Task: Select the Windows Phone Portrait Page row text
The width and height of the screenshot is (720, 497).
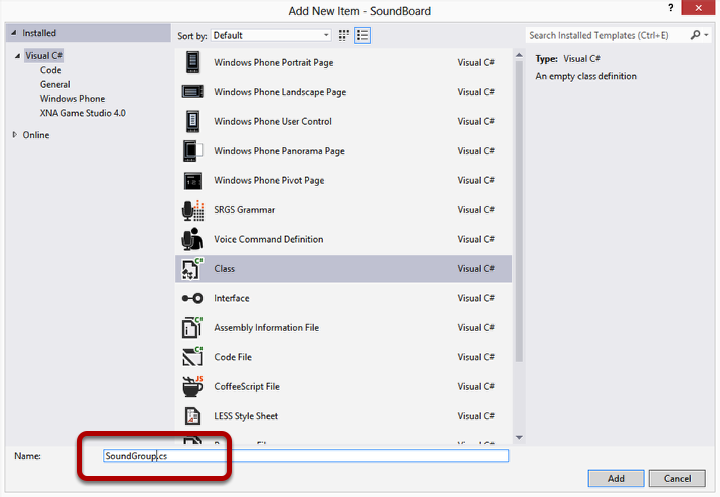Action: point(274,62)
